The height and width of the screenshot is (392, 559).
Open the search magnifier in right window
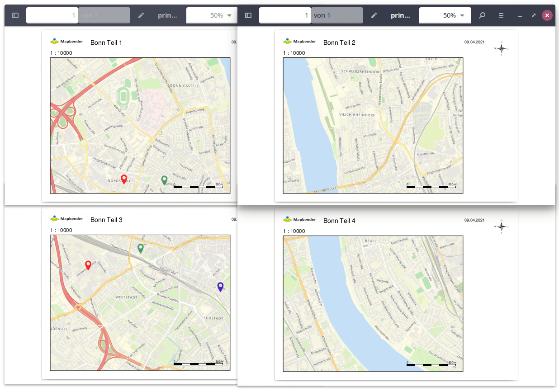(482, 15)
